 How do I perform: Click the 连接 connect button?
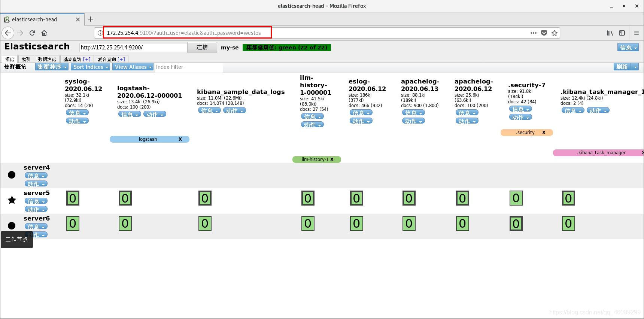[x=202, y=48]
